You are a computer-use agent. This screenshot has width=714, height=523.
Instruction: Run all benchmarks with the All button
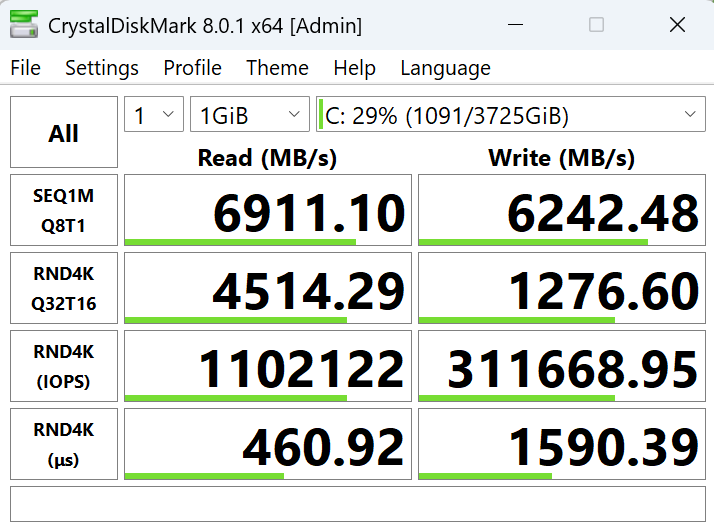(64, 132)
